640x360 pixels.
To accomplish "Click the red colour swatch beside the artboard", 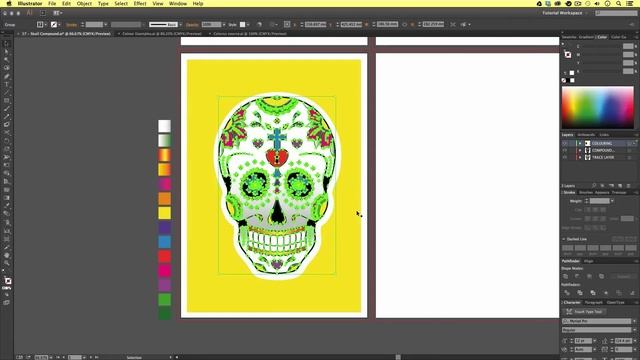I will 164,256.
